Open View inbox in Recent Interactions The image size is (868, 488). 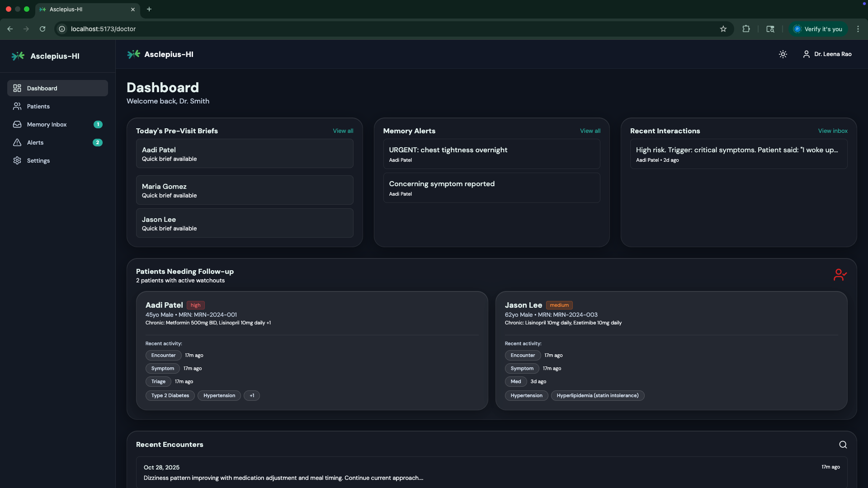point(832,131)
